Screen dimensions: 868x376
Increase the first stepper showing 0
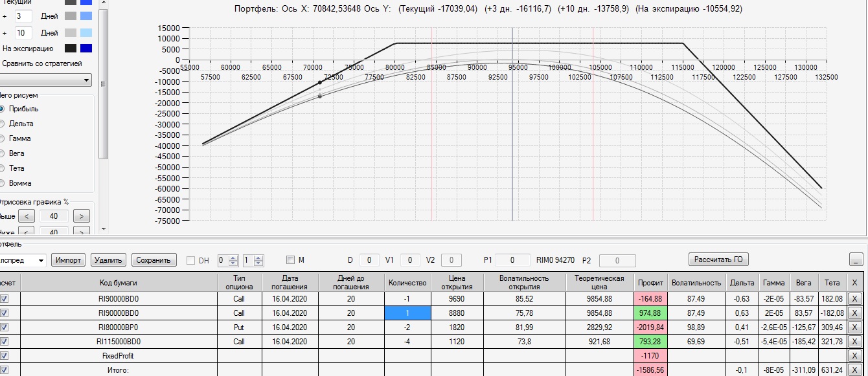click(234, 258)
